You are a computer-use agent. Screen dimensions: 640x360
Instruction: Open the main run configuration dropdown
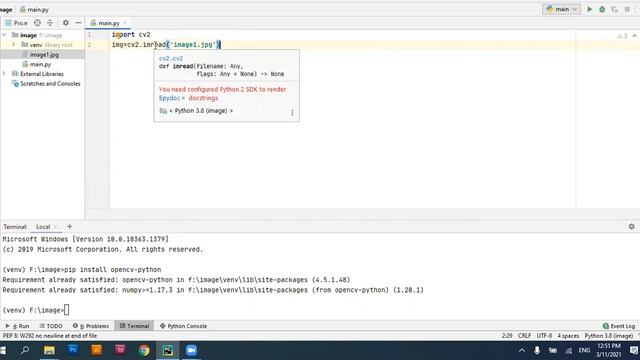(x=561, y=9)
